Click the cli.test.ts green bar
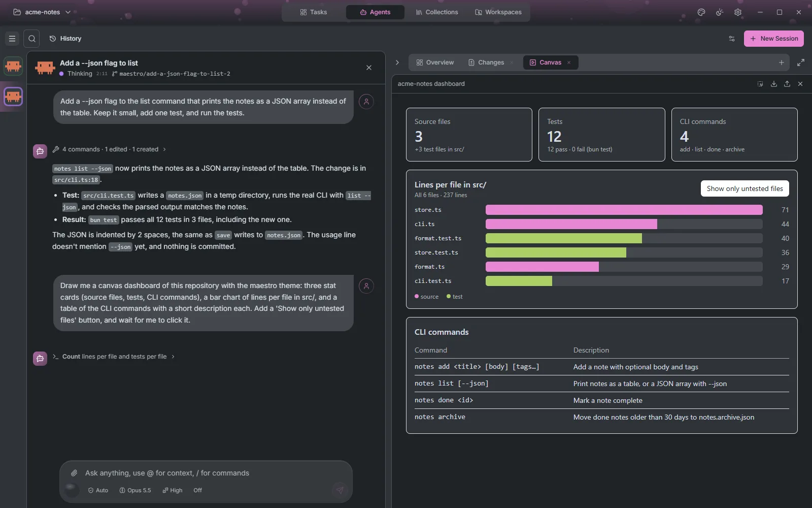 pos(519,281)
